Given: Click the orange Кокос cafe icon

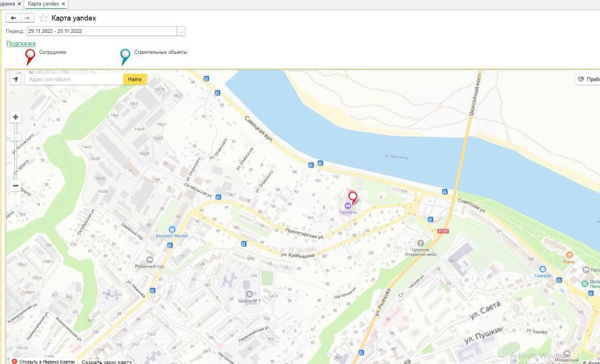Looking at the screenshot, I should click(x=569, y=255).
